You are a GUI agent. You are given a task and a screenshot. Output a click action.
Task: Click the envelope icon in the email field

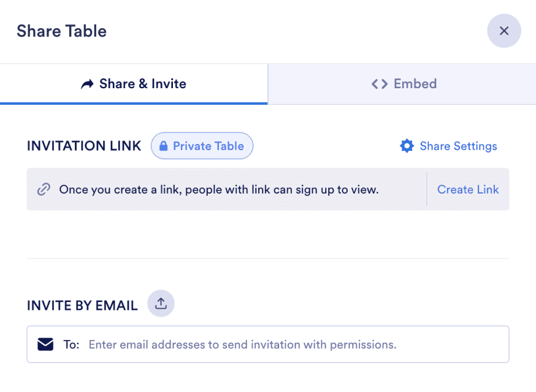pyautogui.click(x=45, y=344)
